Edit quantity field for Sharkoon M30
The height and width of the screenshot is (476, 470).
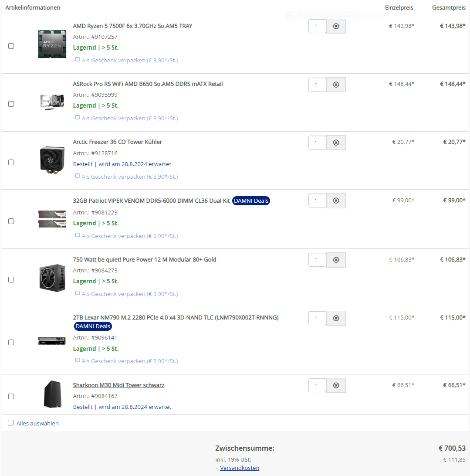point(317,385)
